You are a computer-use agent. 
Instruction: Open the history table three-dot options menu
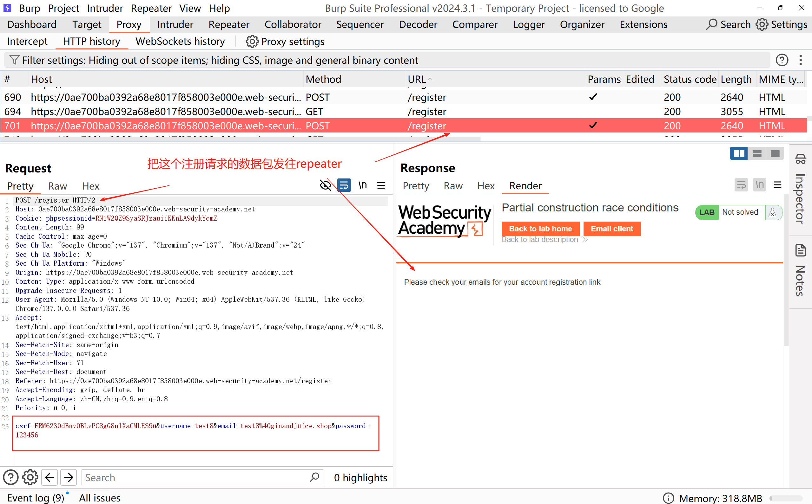click(801, 60)
